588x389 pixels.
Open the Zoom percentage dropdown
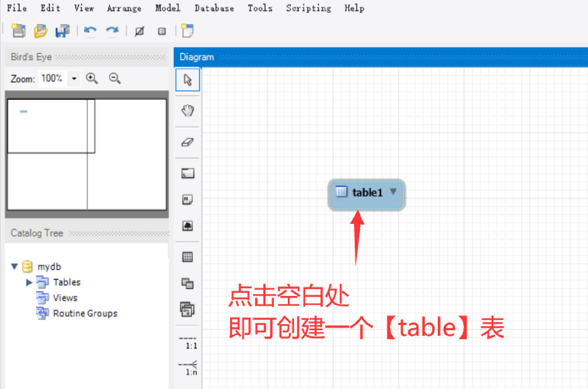pyautogui.click(x=74, y=78)
